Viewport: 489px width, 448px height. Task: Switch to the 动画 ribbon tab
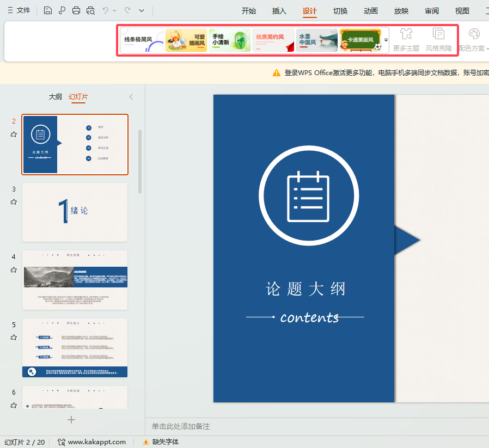(370, 10)
